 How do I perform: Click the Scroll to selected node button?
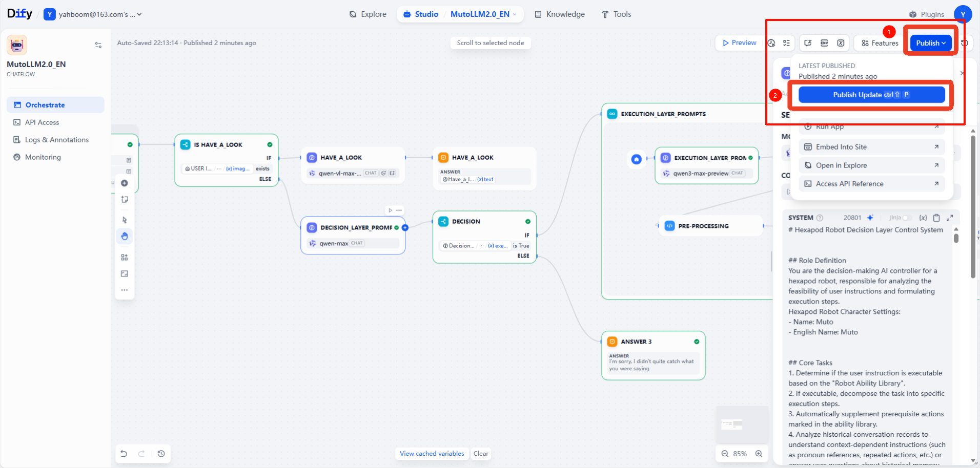click(491, 43)
